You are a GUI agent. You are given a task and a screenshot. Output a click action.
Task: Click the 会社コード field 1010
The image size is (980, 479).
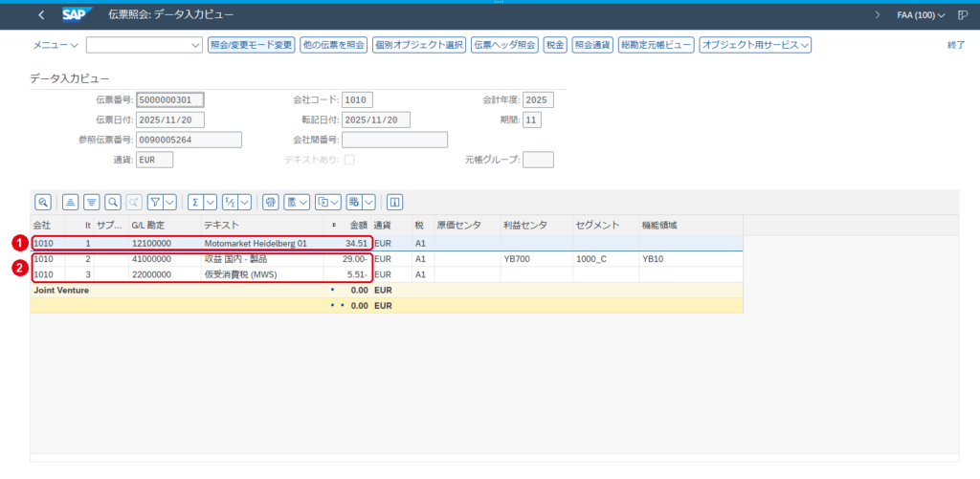pyautogui.click(x=358, y=100)
